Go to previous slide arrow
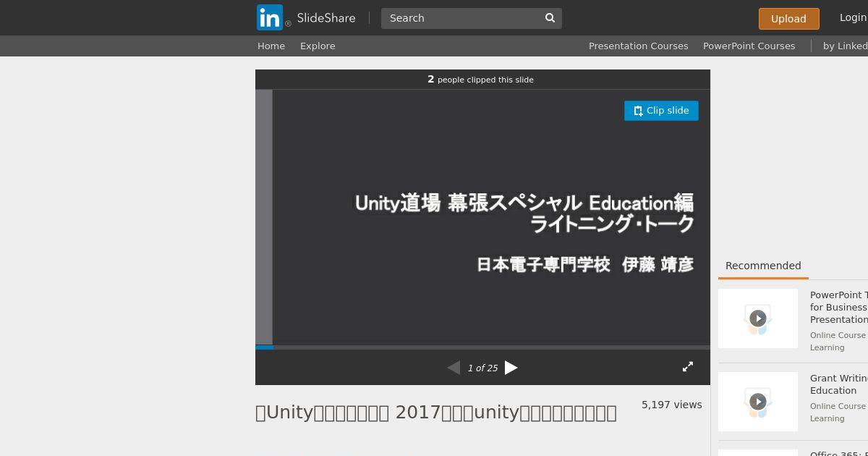 [x=454, y=368]
